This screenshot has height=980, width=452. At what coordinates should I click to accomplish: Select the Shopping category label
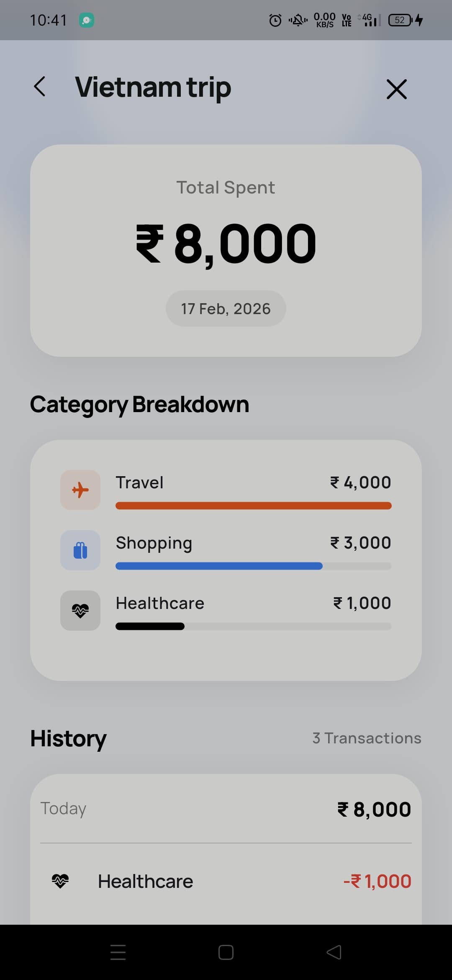coord(154,543)
